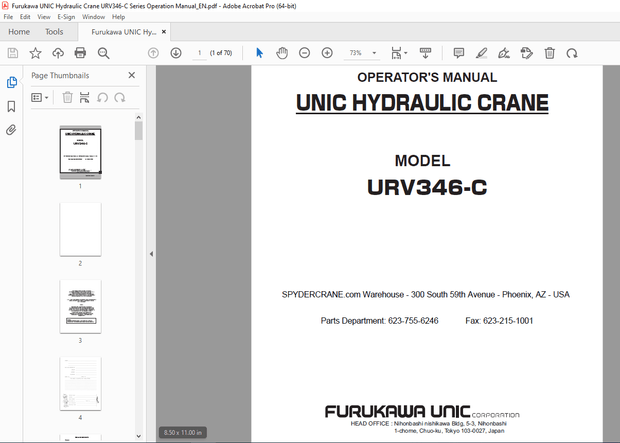Open the fit page options icon

pos(399,53)
